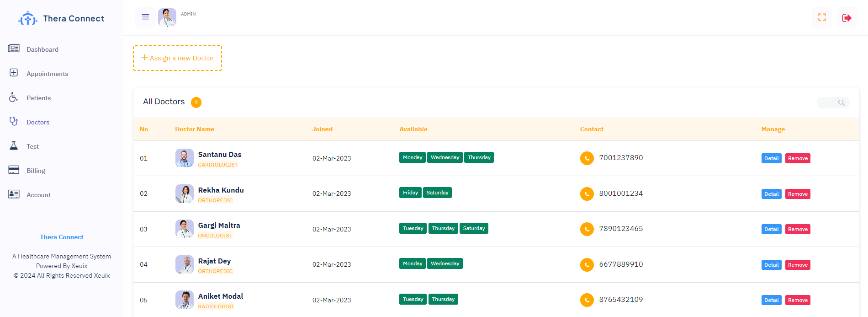Click the Thera Connect footer link
The width and height of the screenshot is (868, 317).
tap(62, 237)
